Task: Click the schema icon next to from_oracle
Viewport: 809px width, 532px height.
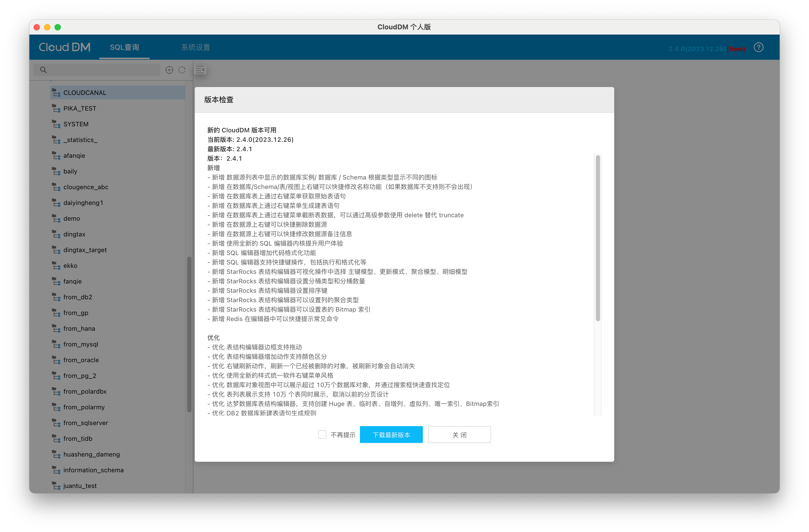Action: pos(56,360)
